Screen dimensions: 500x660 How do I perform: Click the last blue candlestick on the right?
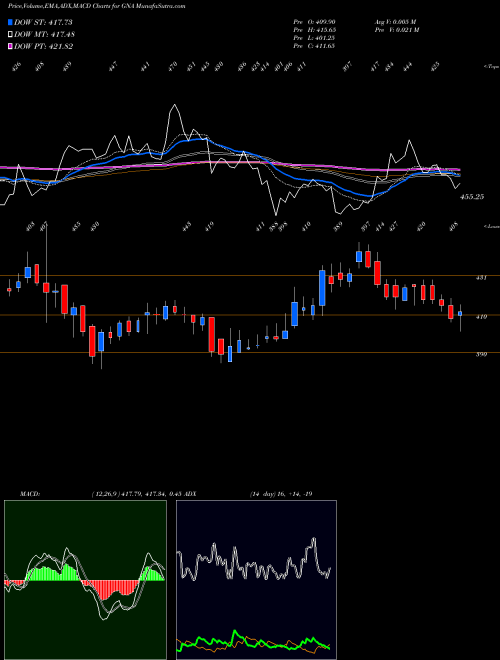(460, 314)
